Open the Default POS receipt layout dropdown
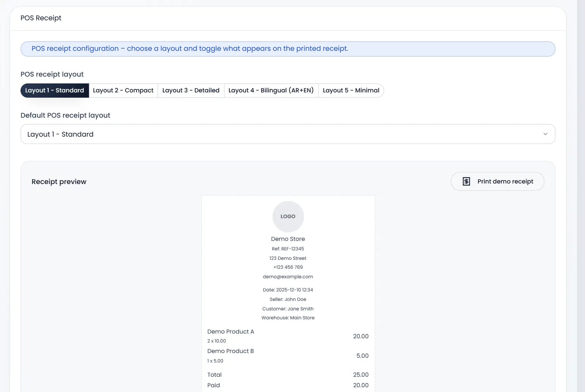The image size is (585, 392). pos(288,134)
